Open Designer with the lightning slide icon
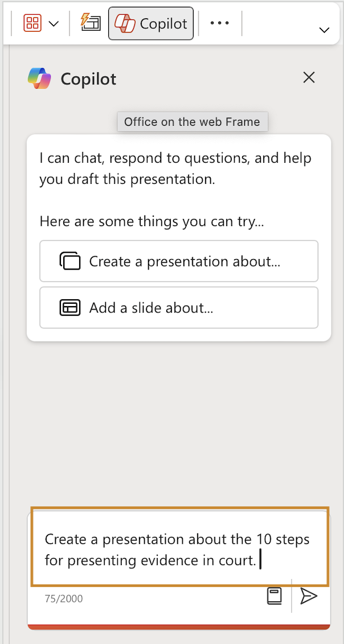Viewport: 344px width, 644px height. point(91,22)
